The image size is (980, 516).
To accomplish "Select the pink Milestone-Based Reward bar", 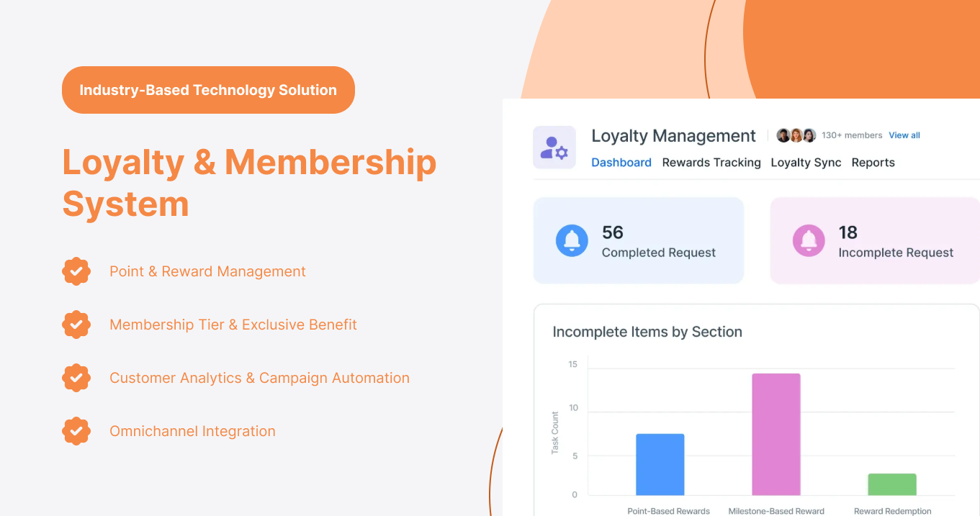I will coord(776,432).
